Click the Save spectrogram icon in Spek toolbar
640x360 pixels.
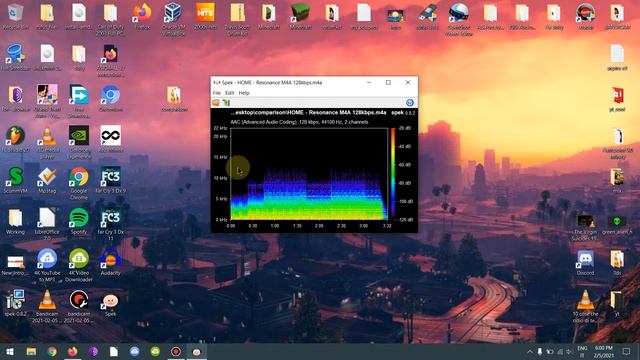pos(226,102)
